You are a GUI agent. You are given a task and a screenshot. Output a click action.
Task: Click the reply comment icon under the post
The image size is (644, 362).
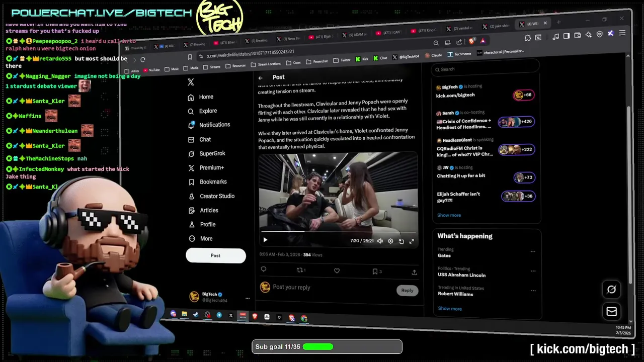pyautogui.click(x=263, y=269)
